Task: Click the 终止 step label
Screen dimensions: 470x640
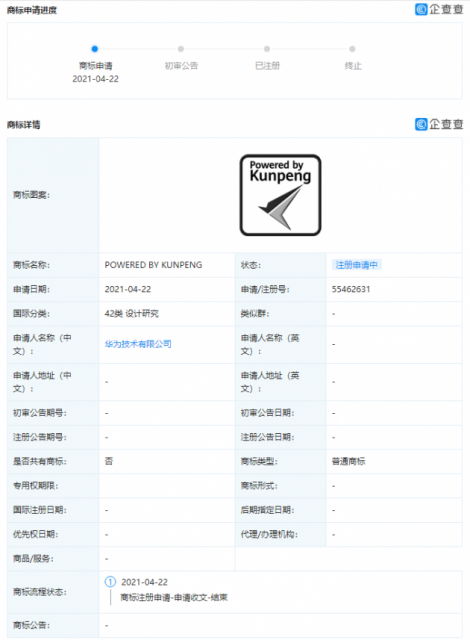Action: pyautogui.click(x=353, y=66)
